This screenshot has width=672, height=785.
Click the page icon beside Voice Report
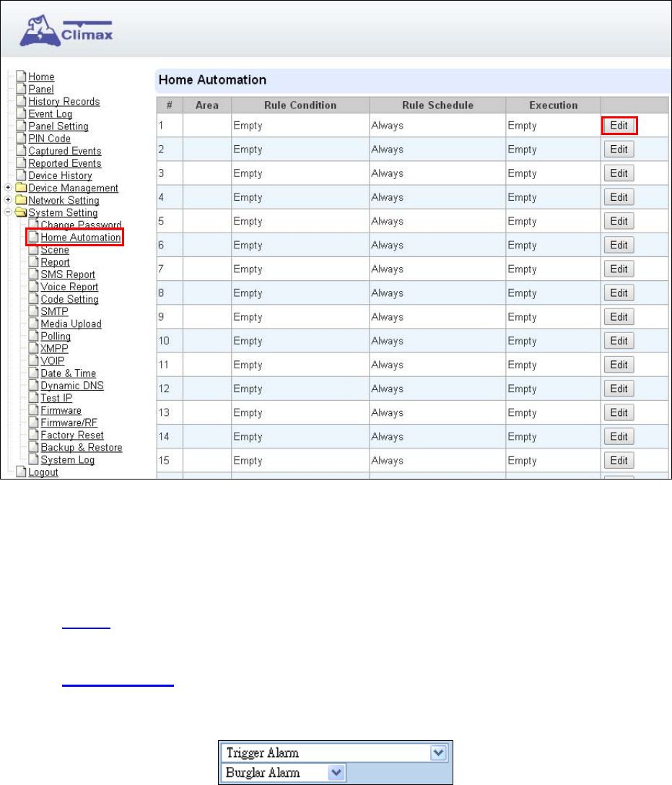[x=33, y=287]
